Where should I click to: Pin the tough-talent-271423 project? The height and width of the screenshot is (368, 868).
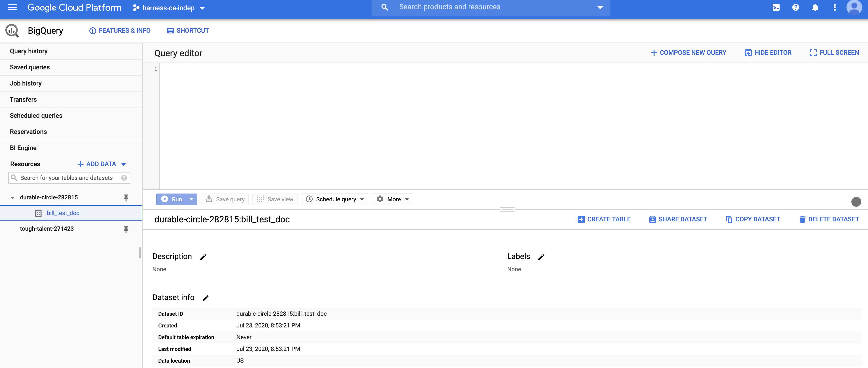[x=126, y=229]
